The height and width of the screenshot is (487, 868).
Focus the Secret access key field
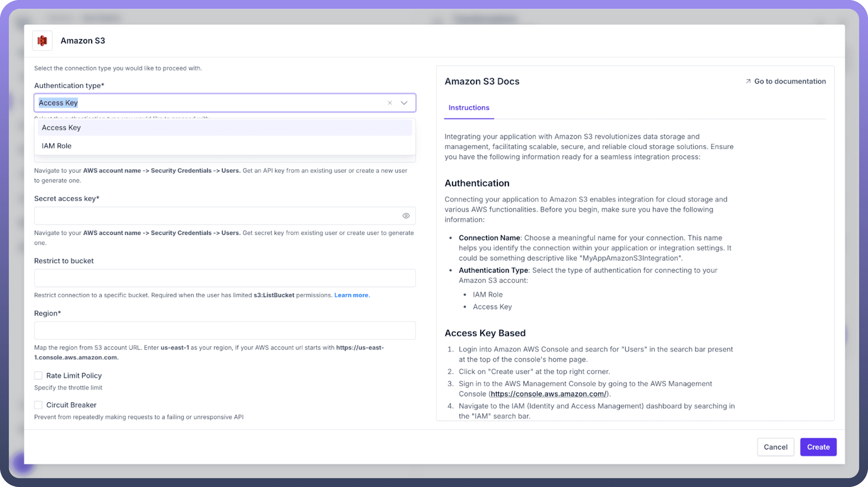(x=216, y=216)
